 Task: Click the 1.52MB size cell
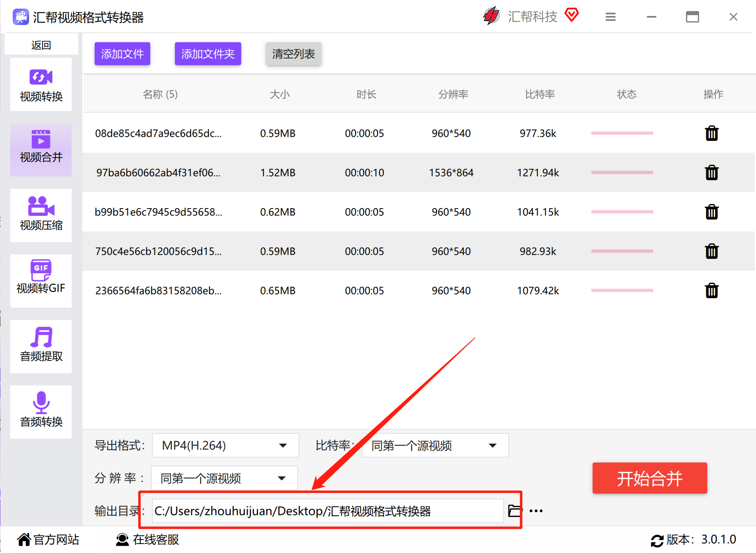pos(278,172)
